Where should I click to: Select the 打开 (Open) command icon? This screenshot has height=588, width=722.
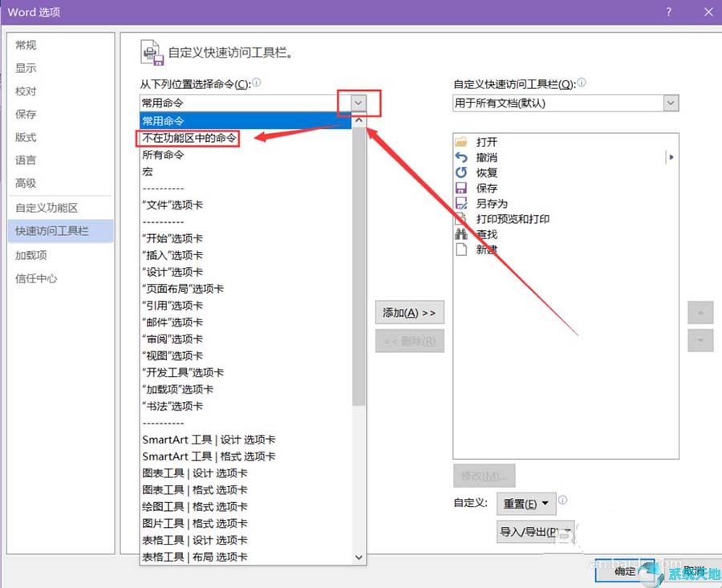tap(461, 141)
